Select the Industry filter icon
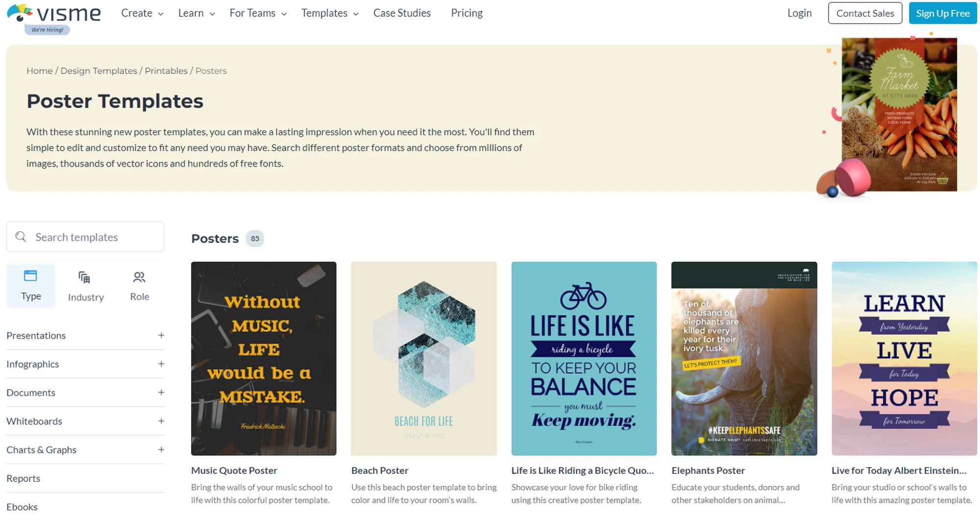This screenshot has height=515, width=980. pos(84,278)
